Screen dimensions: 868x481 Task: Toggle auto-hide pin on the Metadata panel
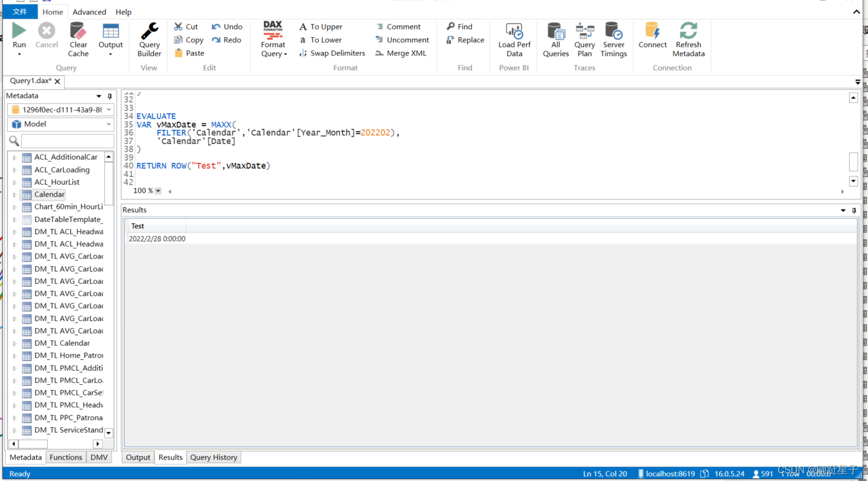point(109,96)
